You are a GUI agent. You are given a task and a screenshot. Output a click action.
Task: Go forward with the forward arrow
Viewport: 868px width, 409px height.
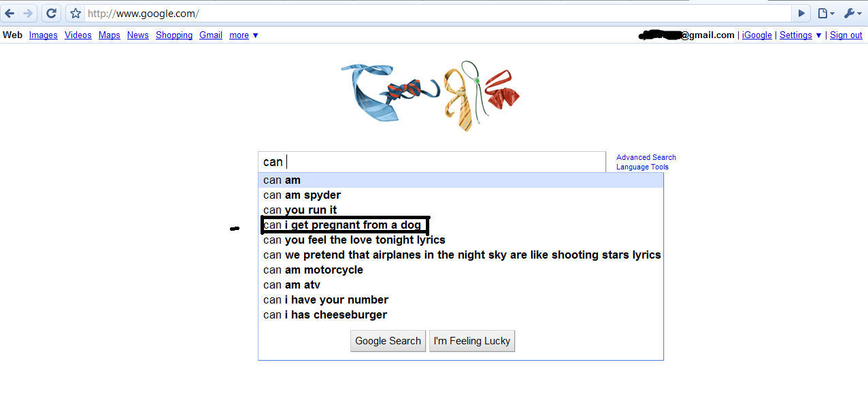click(28, 13)
